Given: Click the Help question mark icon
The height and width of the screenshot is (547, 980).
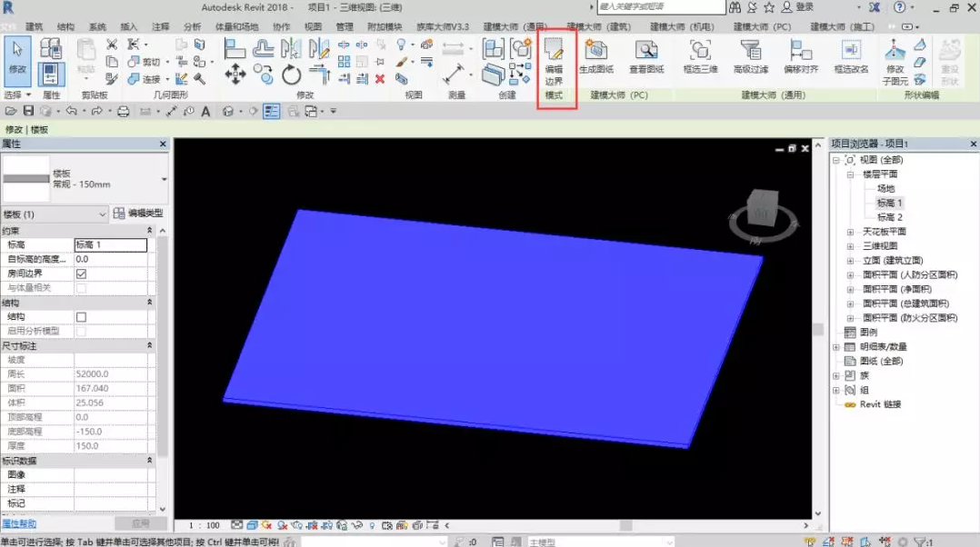Looking at the screenshot, I should (x=899, y=7).
